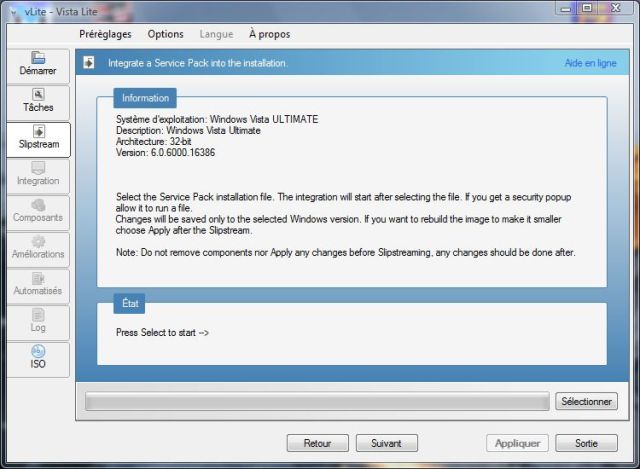Open the Options menu

(x=165, y=34)
